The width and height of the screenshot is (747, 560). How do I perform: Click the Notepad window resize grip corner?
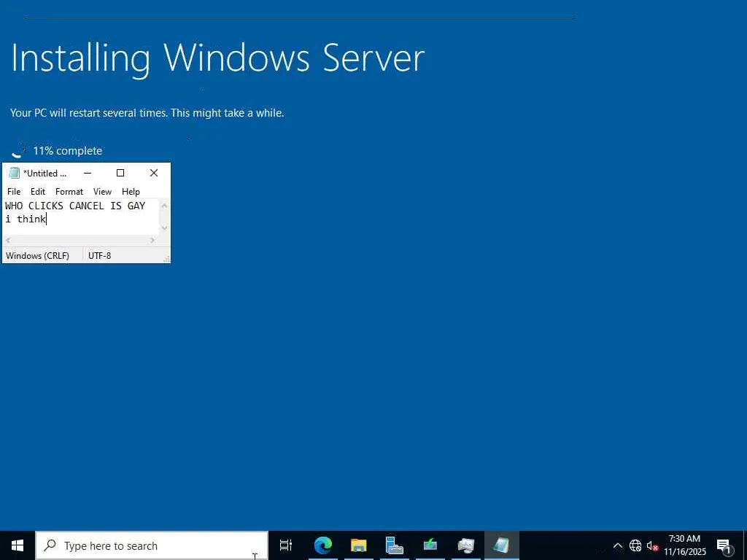[167, 259]
